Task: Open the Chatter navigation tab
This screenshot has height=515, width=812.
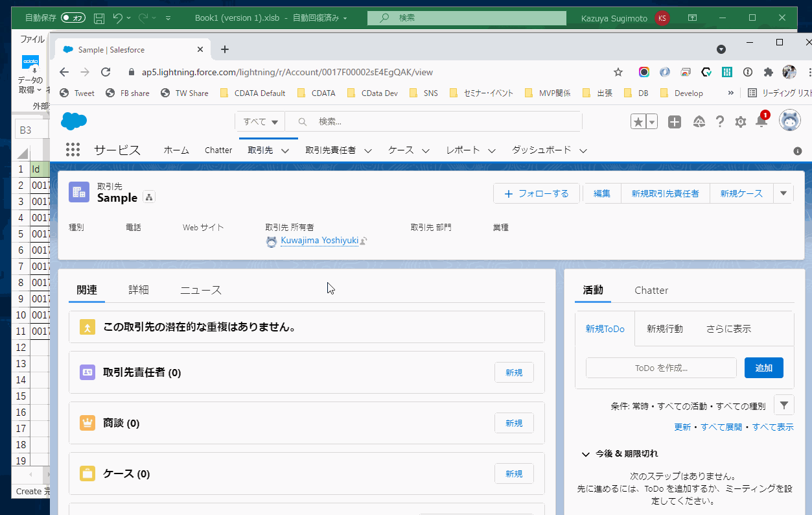Action: point(218,150)
